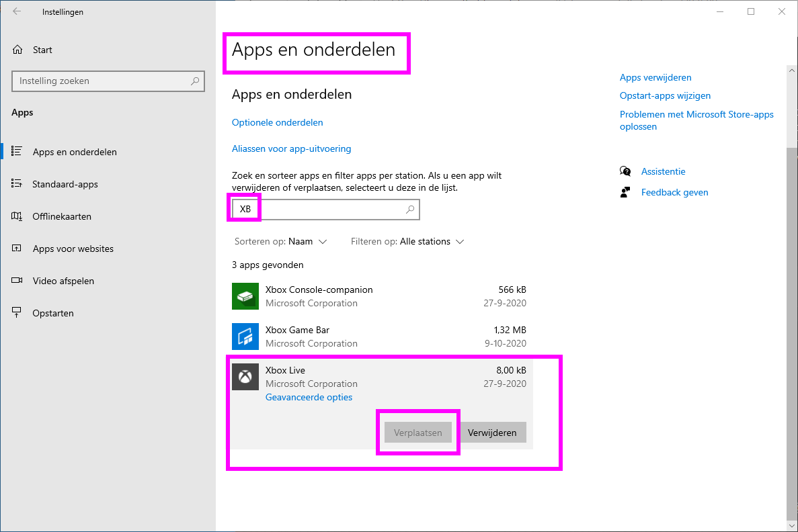Click the magnifier in Instelling zoeken box
Viewport: 798px width, 532px height.
coord(195,81)
